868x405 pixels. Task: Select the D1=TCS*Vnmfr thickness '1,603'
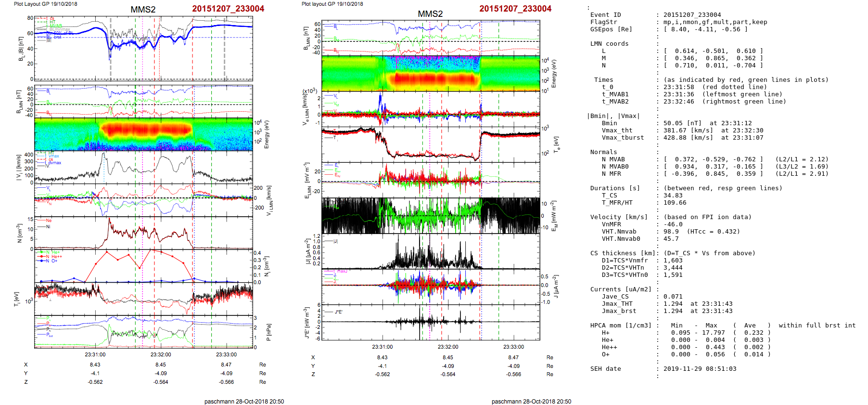point(673,261)
